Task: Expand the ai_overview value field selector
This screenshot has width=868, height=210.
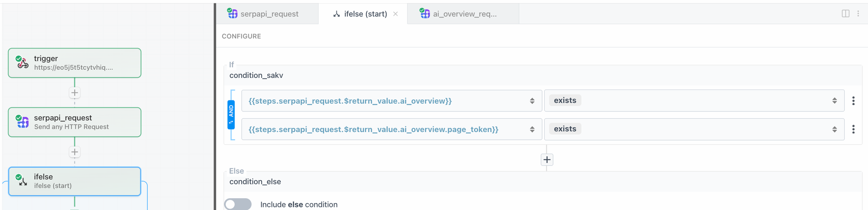Action: (x=532, y=101)
